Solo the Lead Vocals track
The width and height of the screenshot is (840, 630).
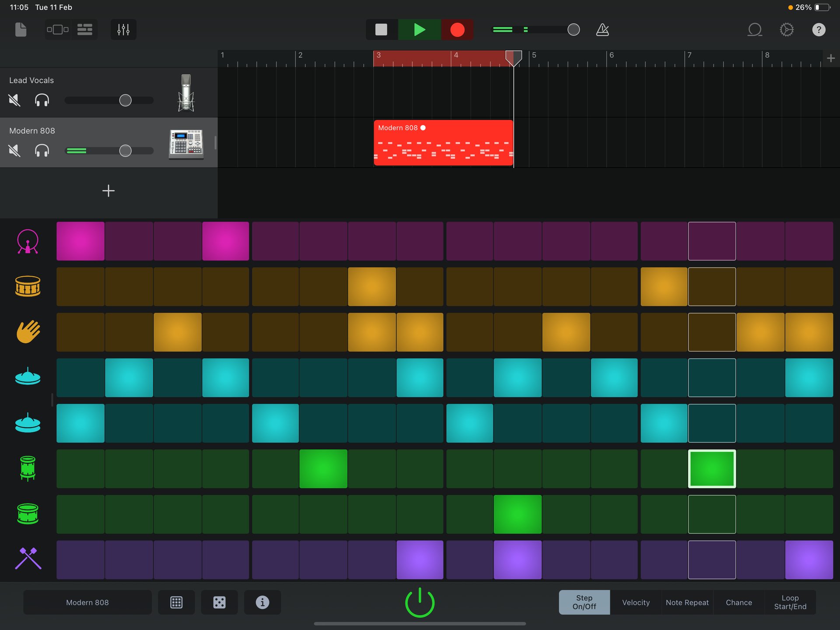tap(42, 100)
